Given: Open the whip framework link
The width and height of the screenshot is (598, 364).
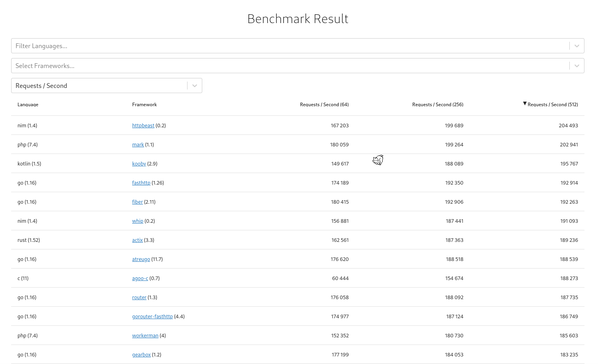Looking at the screenshot, I should click(x=137, y=221).
